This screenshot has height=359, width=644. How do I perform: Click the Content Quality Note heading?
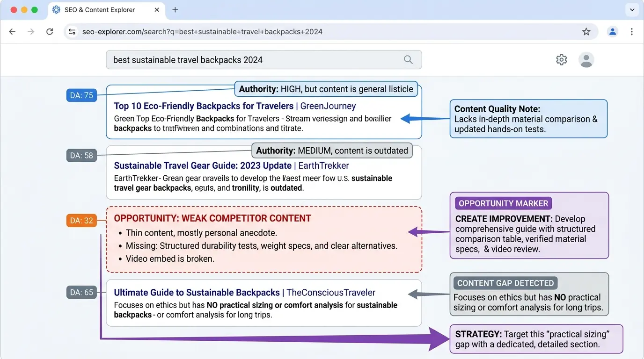coord(497,109)
